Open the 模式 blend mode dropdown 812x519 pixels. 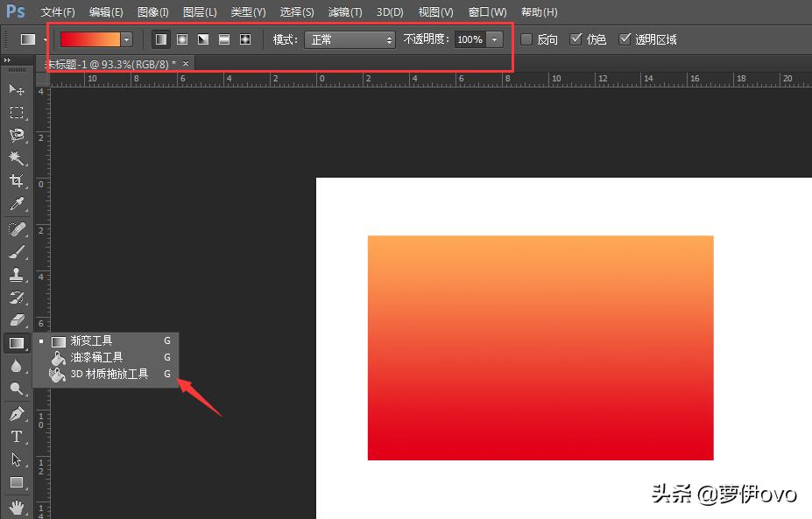[x=350, y=40]
